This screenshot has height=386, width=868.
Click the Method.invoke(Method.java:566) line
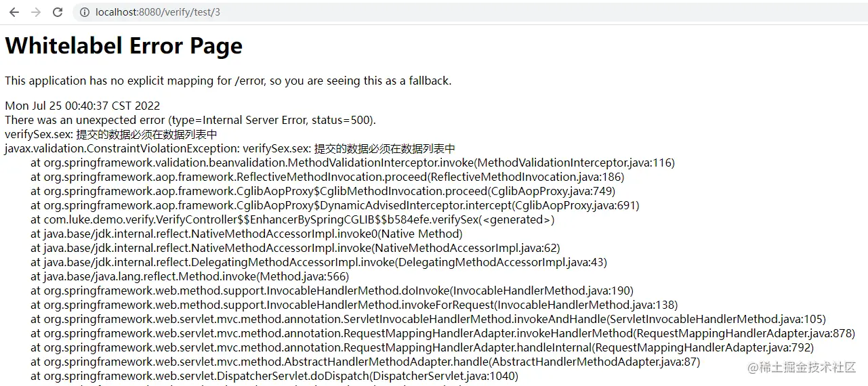click(190, 276)
